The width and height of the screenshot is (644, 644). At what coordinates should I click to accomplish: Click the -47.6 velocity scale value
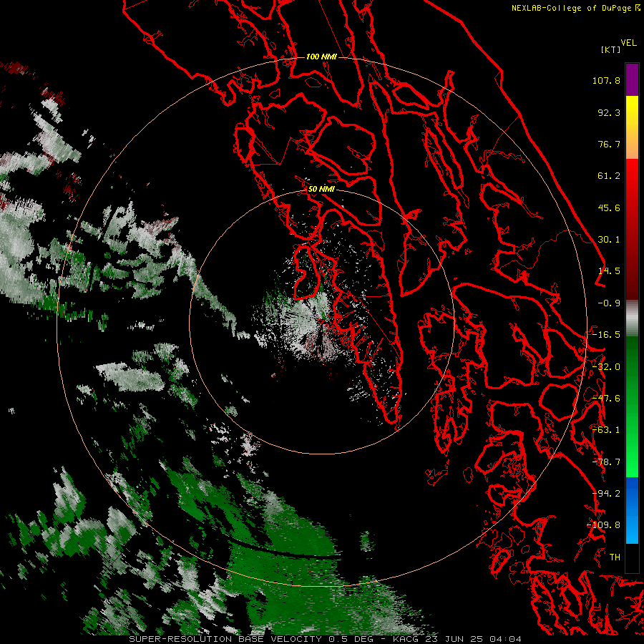point(606,399)
